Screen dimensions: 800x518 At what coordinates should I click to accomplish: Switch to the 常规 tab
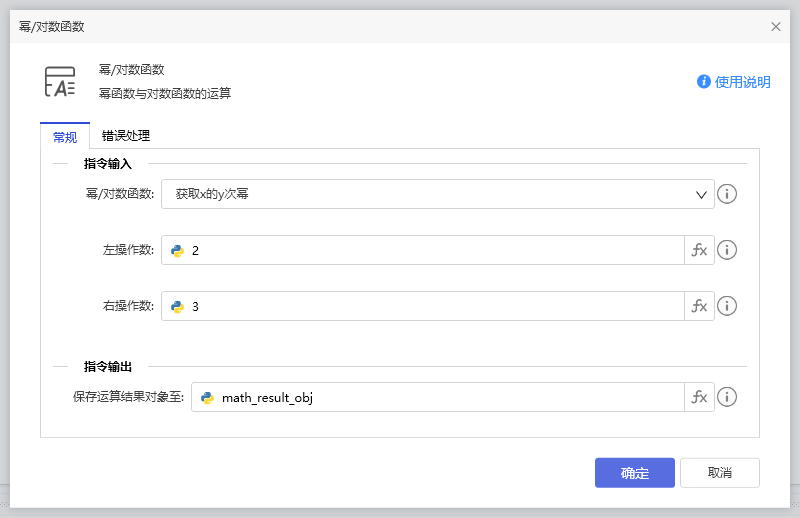coord(64,137)
